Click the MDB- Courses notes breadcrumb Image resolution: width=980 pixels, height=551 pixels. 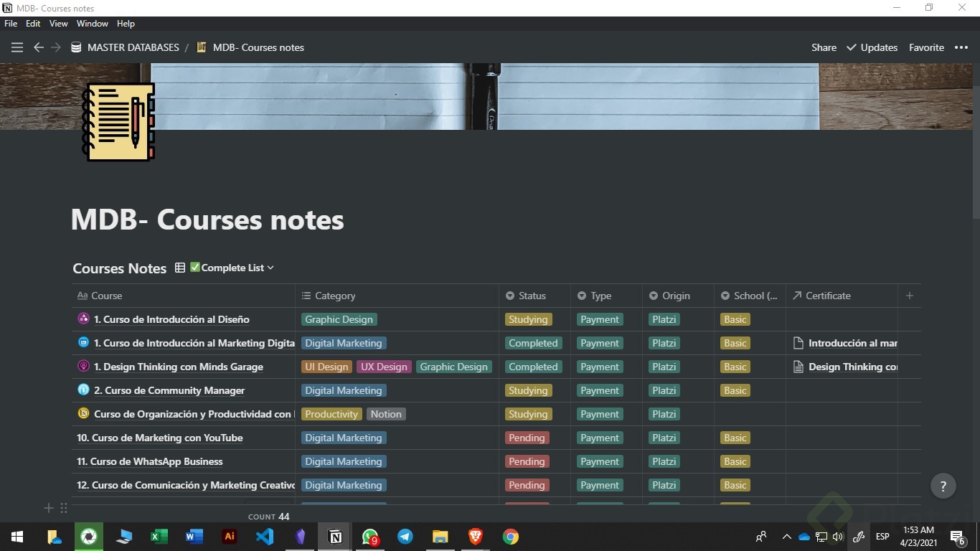click(250, 47)
